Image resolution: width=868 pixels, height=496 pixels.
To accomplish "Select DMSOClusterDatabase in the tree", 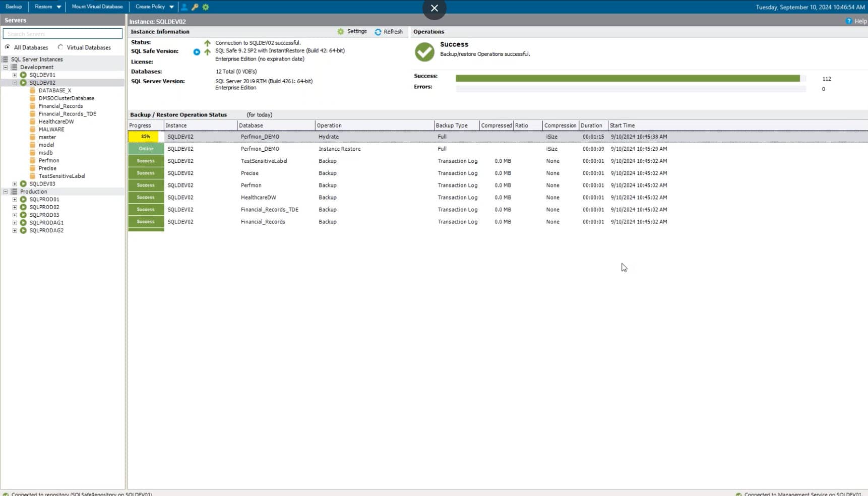I will (x=66, y=99).
